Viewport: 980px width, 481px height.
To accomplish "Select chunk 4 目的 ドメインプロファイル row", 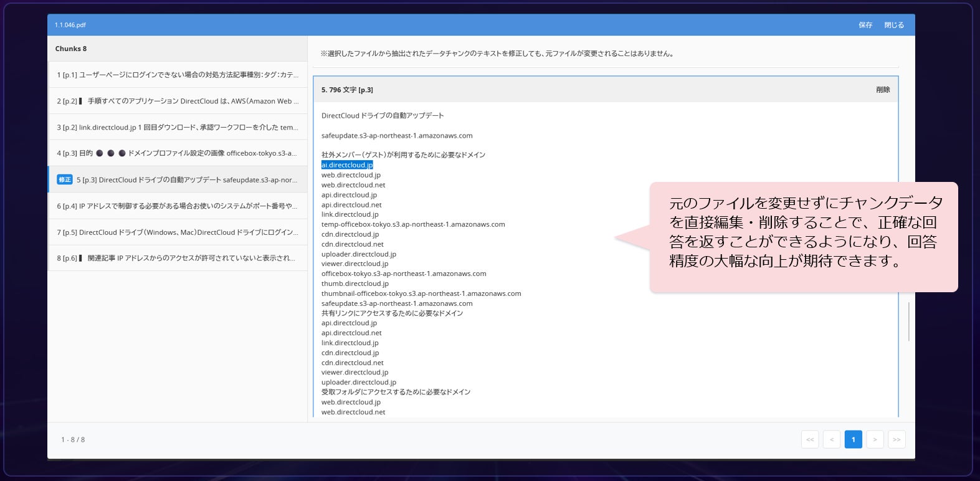I will 178,153.
